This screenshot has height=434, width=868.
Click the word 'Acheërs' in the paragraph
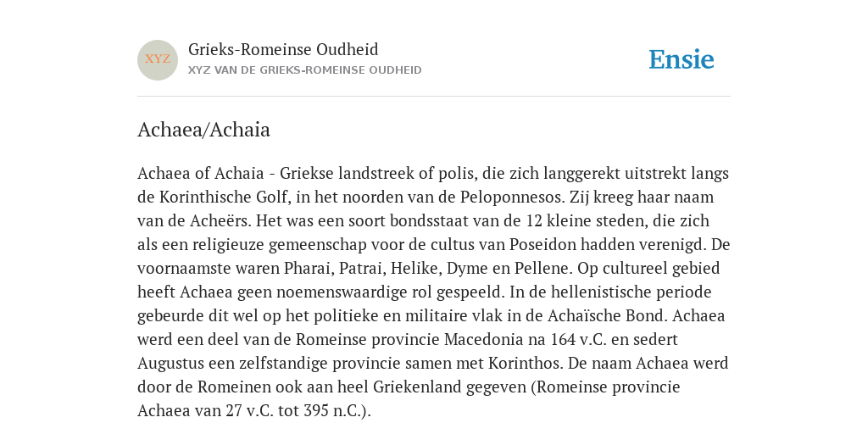[221, 221]
